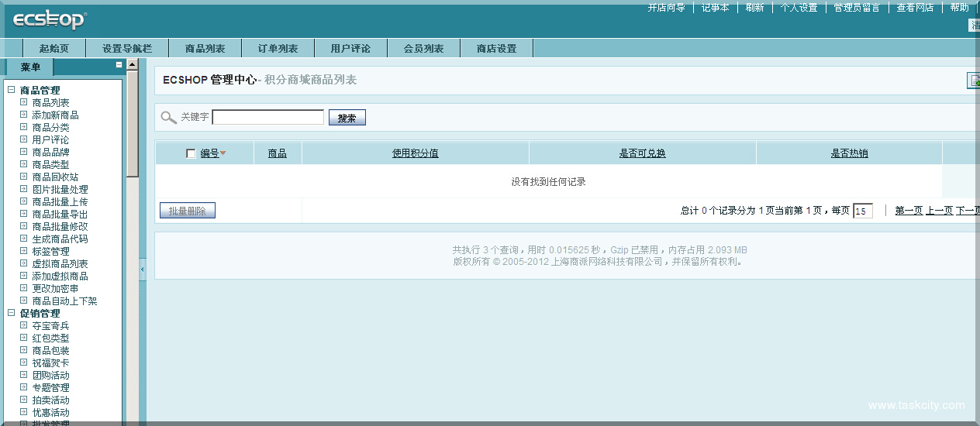Open 拍卖活动 in sidebar
Screen dimensions: 980x426
pyautogui.click(x=50, y=400)
